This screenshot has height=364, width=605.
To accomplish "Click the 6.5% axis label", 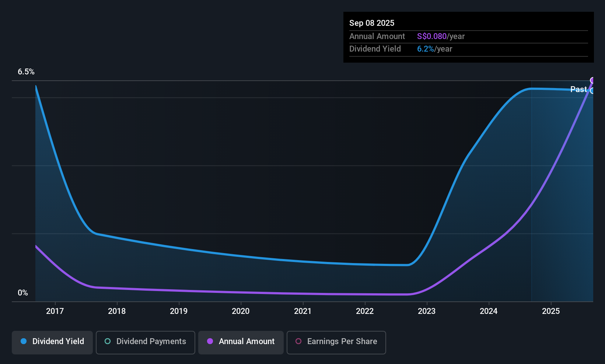I will 26,72.
